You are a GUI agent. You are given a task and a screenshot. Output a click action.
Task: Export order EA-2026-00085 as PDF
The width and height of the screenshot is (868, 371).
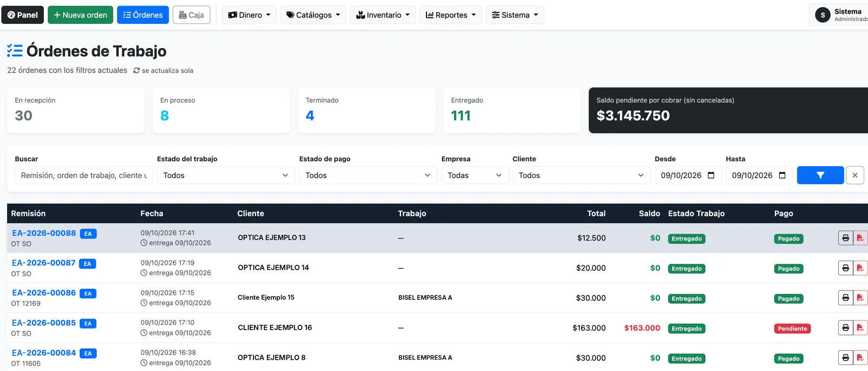coord(860,328)
